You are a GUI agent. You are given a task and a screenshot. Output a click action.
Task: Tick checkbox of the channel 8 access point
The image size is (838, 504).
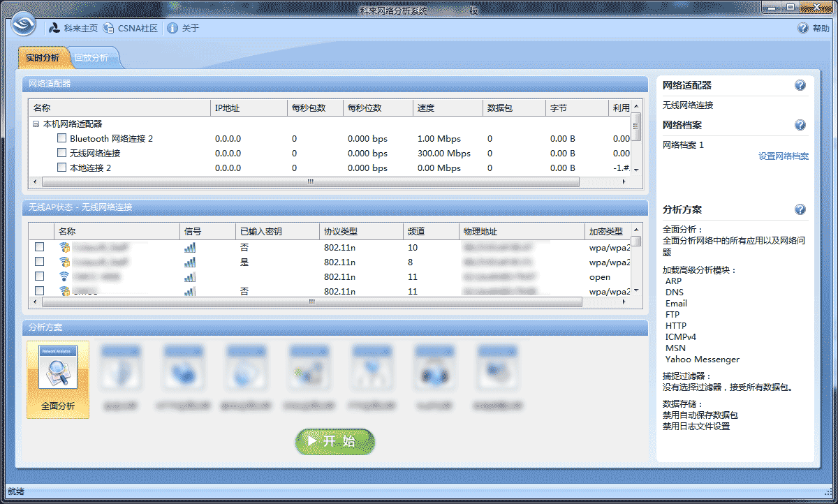[40, 262]
